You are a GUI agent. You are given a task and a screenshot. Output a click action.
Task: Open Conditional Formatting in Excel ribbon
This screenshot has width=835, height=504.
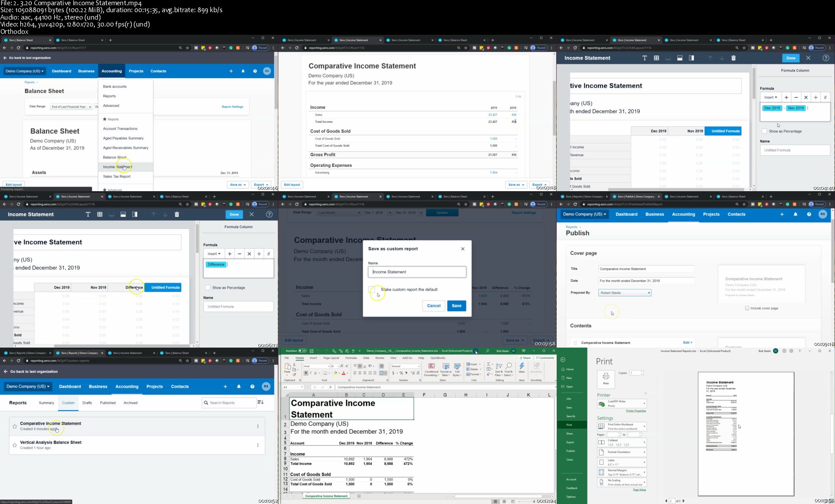point(431,369)
